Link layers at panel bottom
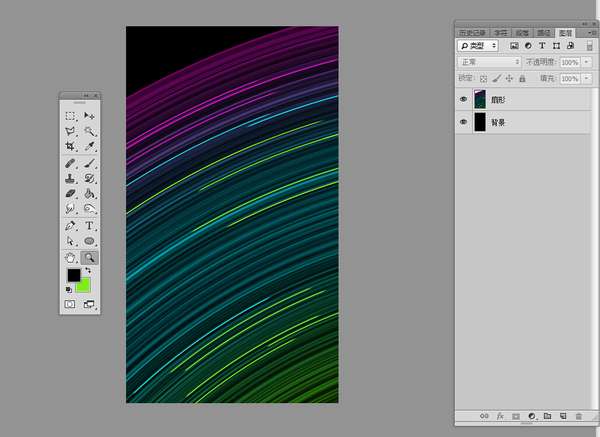 pos(484,416)
